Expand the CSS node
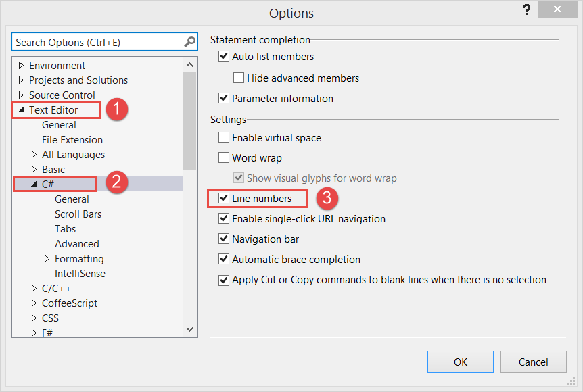 pyautogui.click(x=34, y=318)
